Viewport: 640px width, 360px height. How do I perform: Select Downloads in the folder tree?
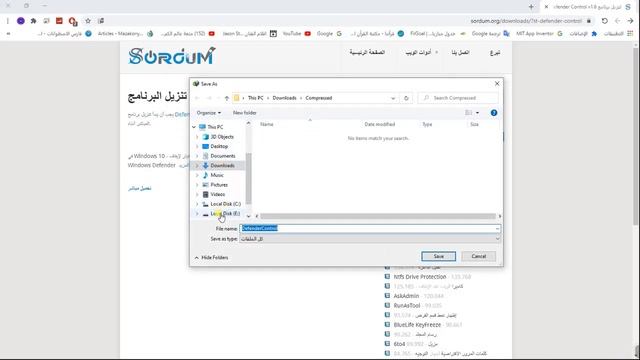point(222,165)
